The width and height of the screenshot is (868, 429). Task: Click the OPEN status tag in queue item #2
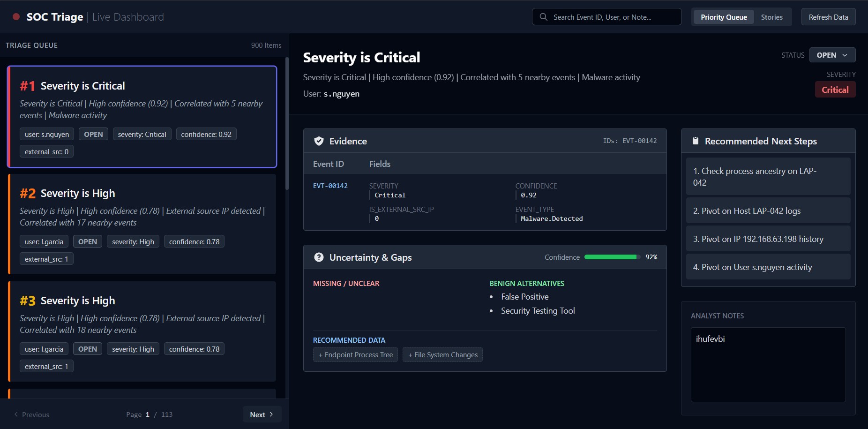[x=88, y=241]
